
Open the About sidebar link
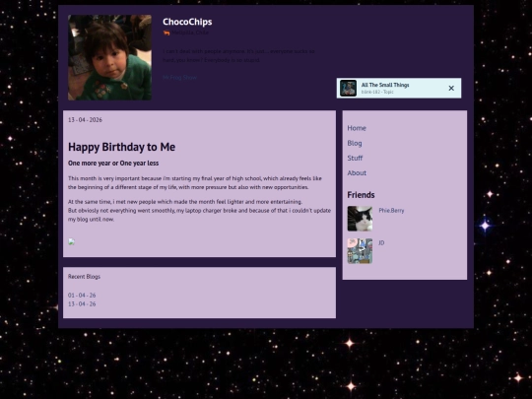[357, 173]
